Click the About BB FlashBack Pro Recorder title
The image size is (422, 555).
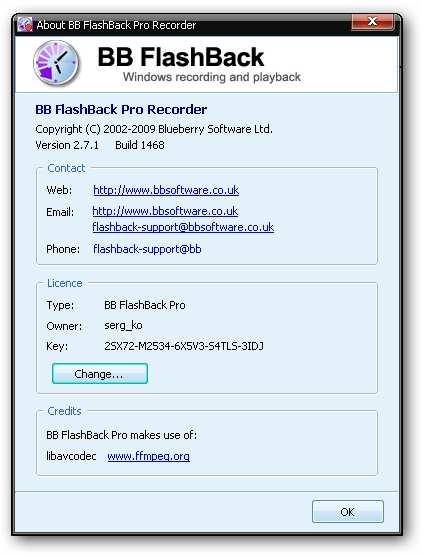[x=116, y=25]
